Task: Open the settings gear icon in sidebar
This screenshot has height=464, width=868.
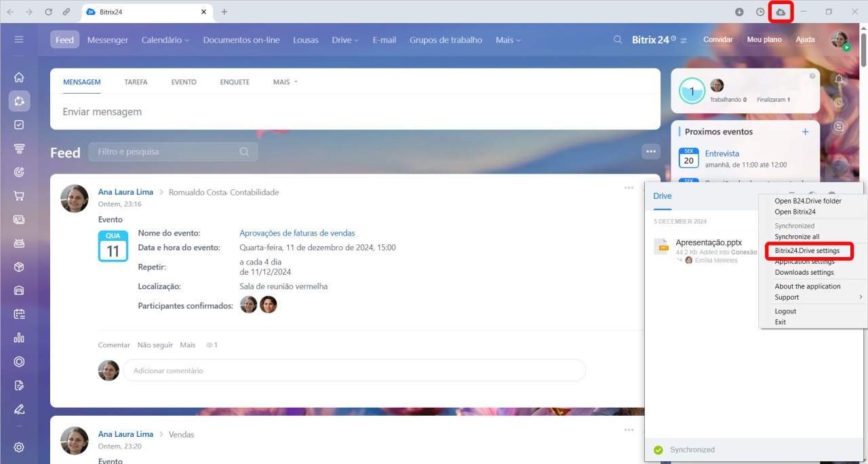Action: [19, 447]
